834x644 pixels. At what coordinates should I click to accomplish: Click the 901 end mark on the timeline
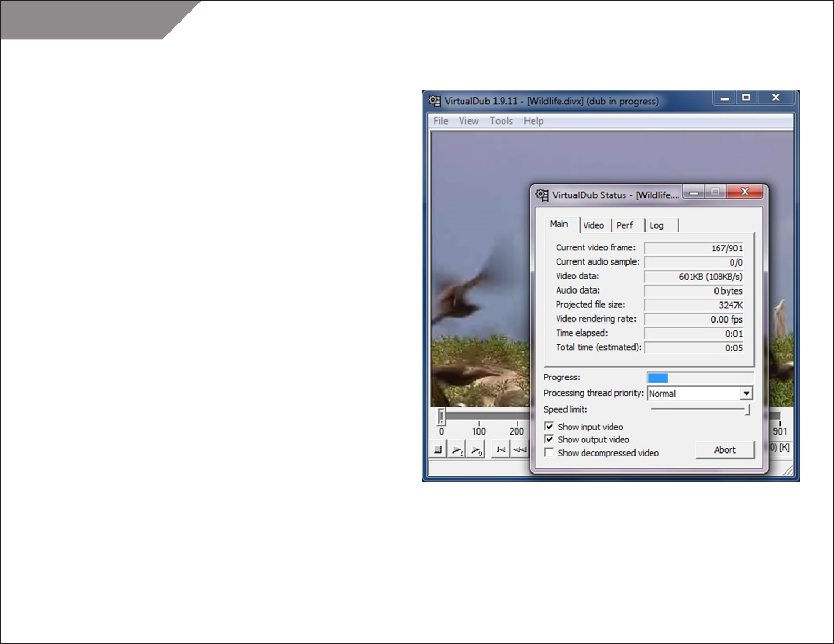(780, 431)
